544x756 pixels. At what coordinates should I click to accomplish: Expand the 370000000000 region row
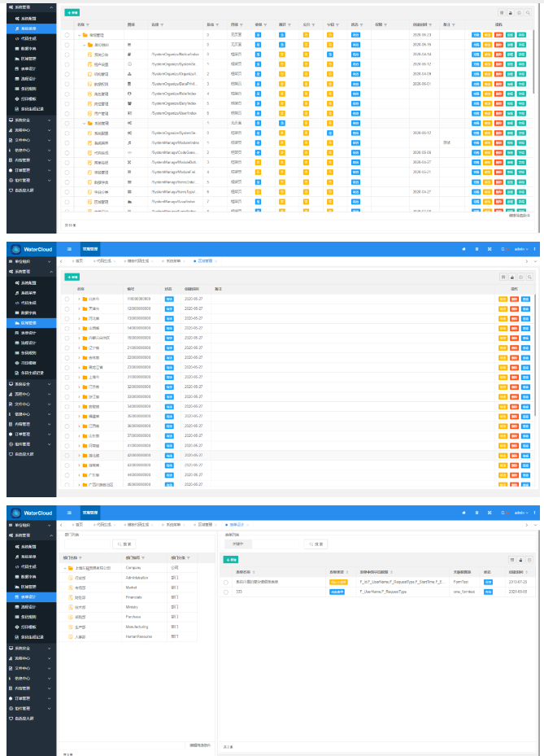tap(79, 436)
